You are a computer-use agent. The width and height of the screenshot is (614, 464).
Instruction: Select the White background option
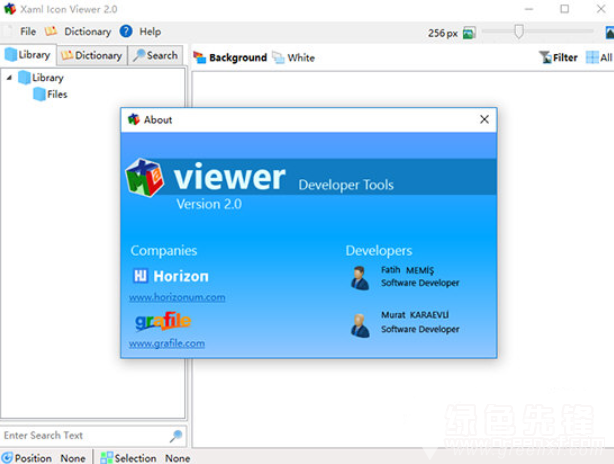(x=294, y=58)
